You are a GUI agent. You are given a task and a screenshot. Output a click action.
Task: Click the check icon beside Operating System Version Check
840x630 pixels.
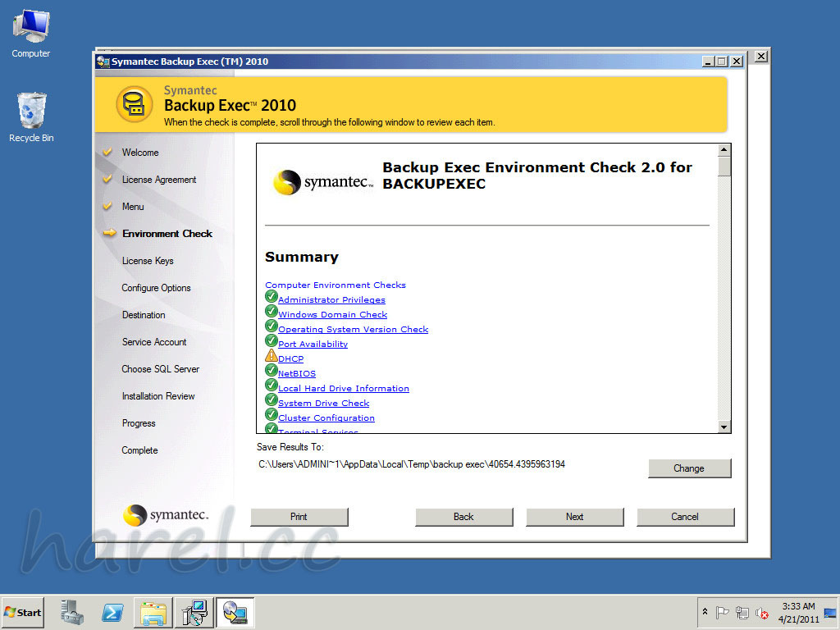(x=271, y=326)
